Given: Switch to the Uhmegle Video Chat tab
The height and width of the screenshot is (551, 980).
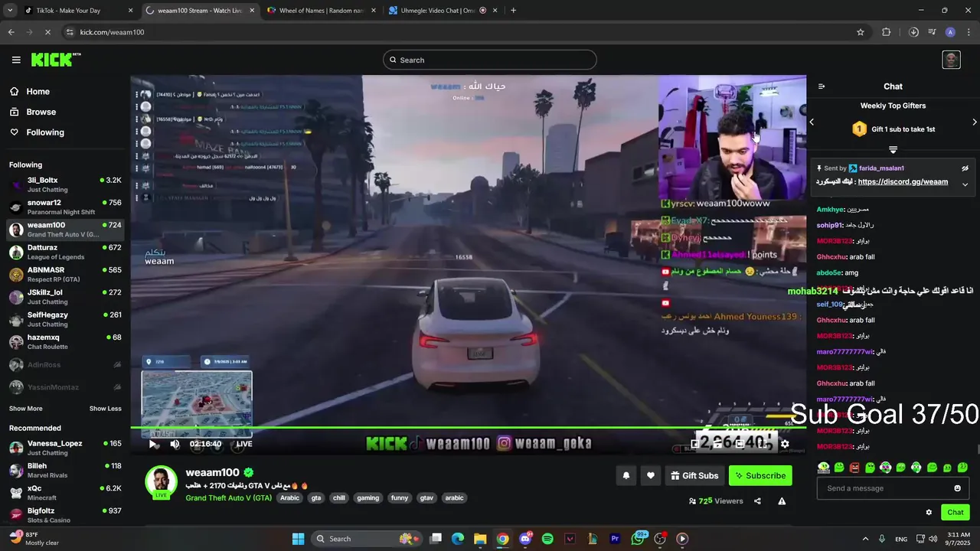Looking at the screenshot, I should coord(442,11).
